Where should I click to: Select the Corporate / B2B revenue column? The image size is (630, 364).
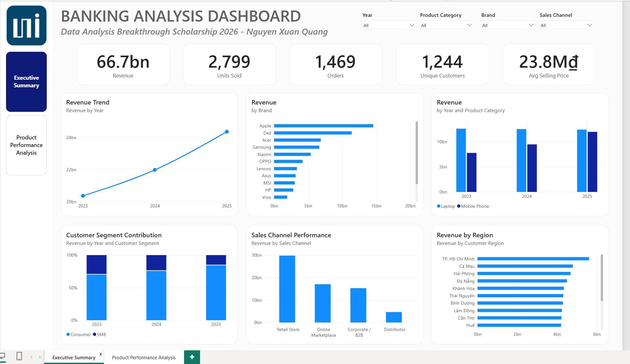click(358, 305)
